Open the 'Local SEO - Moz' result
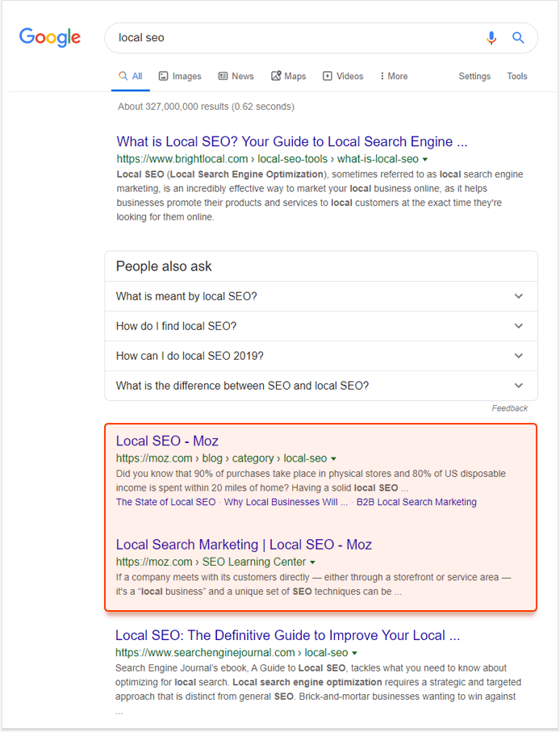Image resolution: width=560 pixels, height=732 pixels. (x=167, y=441)
